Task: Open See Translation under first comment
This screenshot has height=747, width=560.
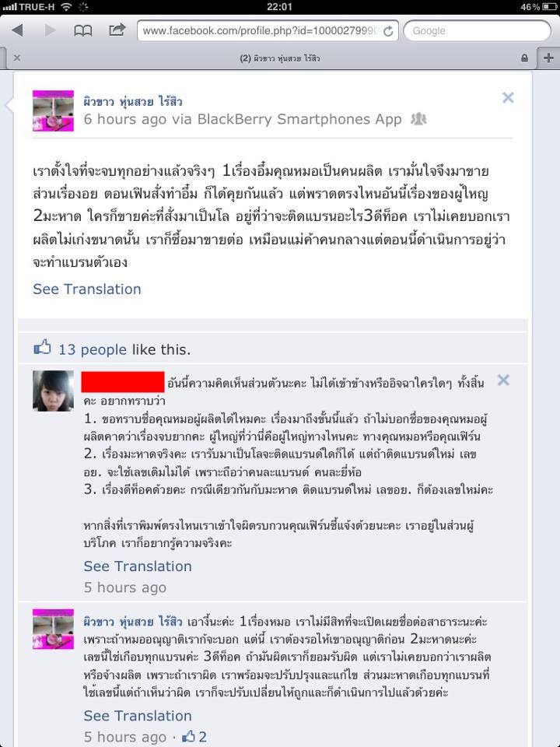Action: (x=138, y=566)
